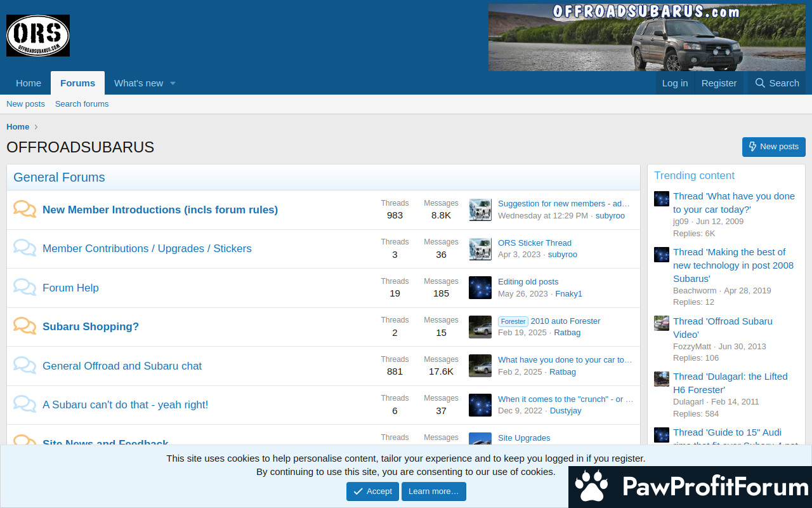Click the OFFROADSUBARUS.com banner image
Image resolution: width=812 pixels, height=508 pixels.
coord(646,37)
